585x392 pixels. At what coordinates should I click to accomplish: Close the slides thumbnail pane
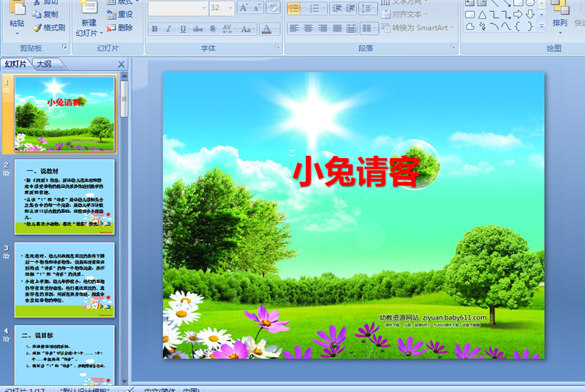121,64
